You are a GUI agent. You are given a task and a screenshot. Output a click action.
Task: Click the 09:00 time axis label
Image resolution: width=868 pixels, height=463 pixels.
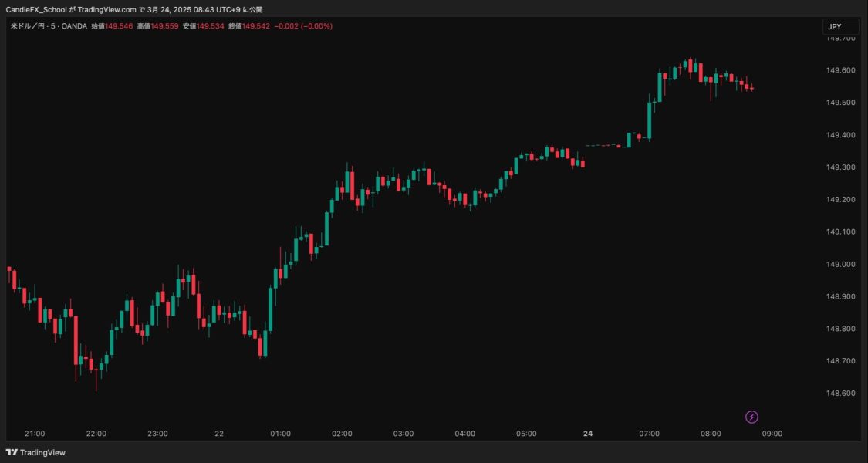click(772, 434)
